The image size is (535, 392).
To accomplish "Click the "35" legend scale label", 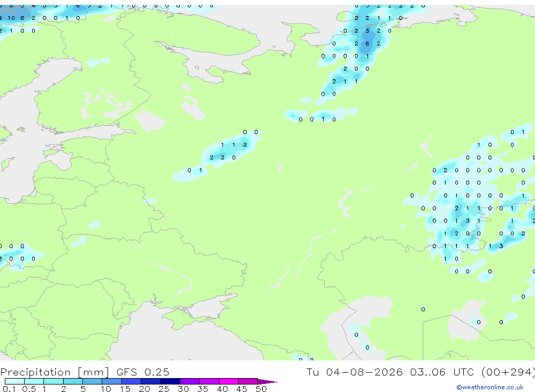I will pos(203,389).
